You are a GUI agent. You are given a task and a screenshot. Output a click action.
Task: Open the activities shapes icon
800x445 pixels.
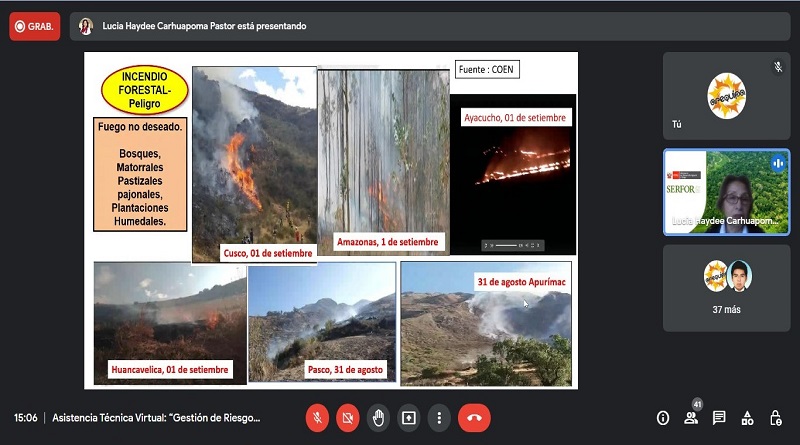tap(747, 418)
